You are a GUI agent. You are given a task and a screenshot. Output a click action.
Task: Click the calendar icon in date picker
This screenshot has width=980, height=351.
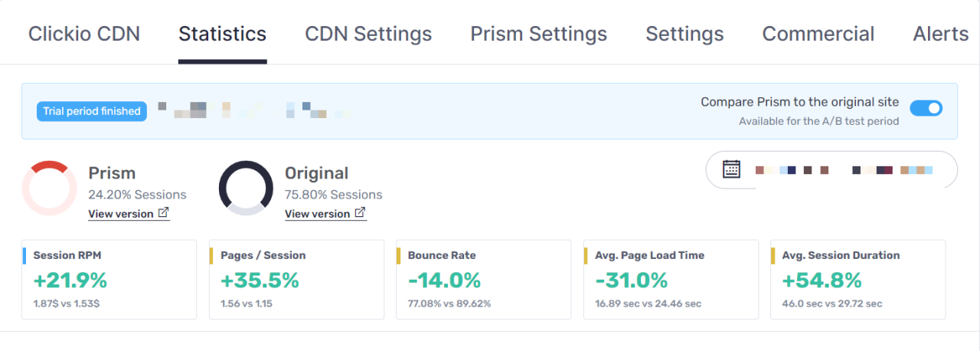(731, 169)
